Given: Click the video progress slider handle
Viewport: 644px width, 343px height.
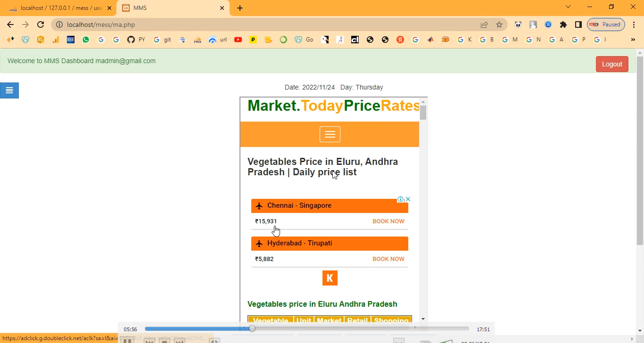Looking at the screenshot, I should [252, 329].
